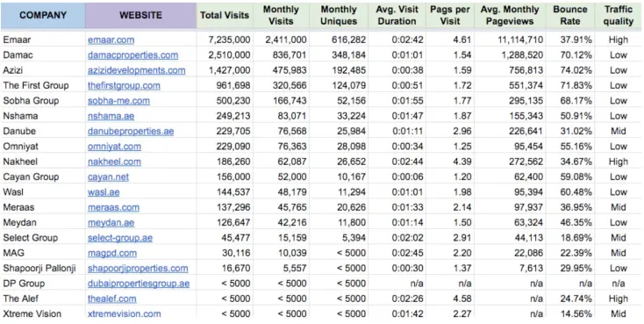Select the COMPANY column header

coord(43,15)
